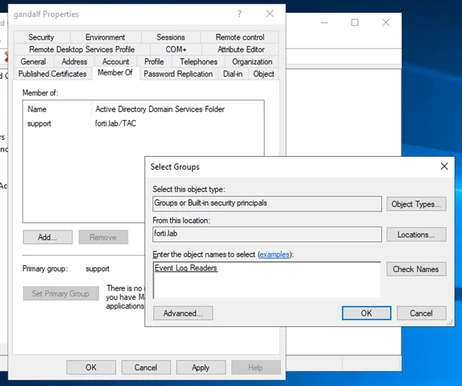Click the forti.lab/TAC folder entry
Image resolution: width=462 pixels, height=386 pixels.
pyautogui.click(x=115, y=124)
